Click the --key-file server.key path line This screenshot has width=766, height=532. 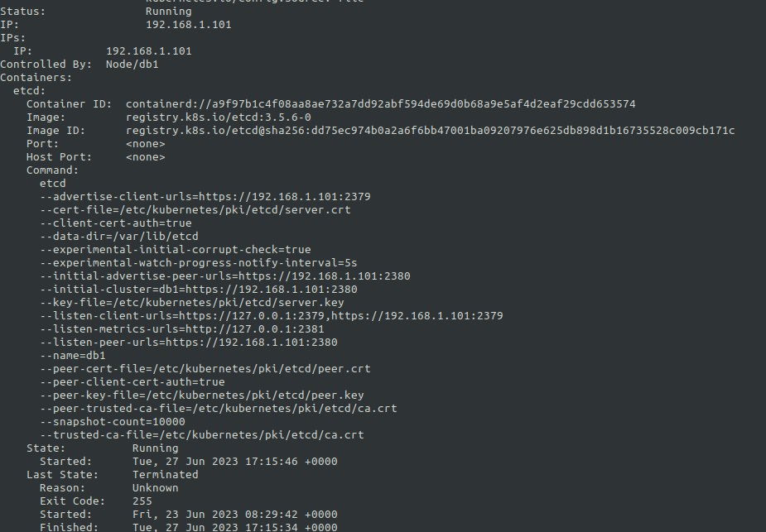pos(191,303)
